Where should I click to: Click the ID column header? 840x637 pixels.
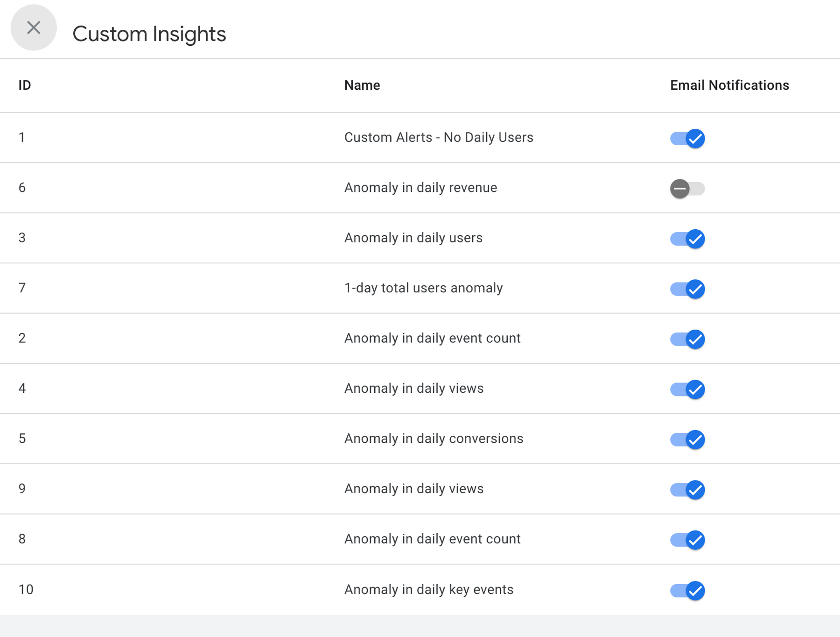click(x=25, y=85)
